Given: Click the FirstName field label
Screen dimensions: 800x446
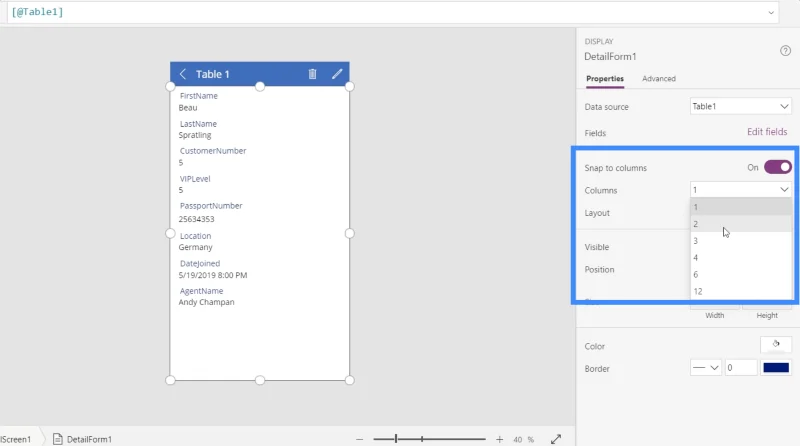Looking at the screenshot, I should coord(198,95).
